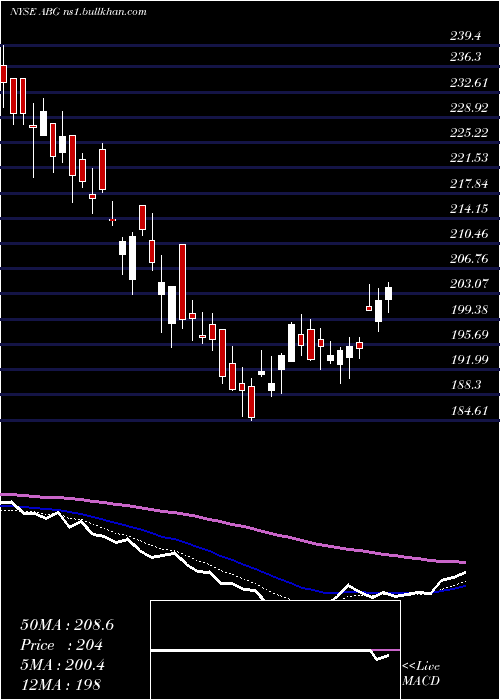500x700 pixels.
Task: Click the 184.61 price axis label
Action: (x=468, y=410)
